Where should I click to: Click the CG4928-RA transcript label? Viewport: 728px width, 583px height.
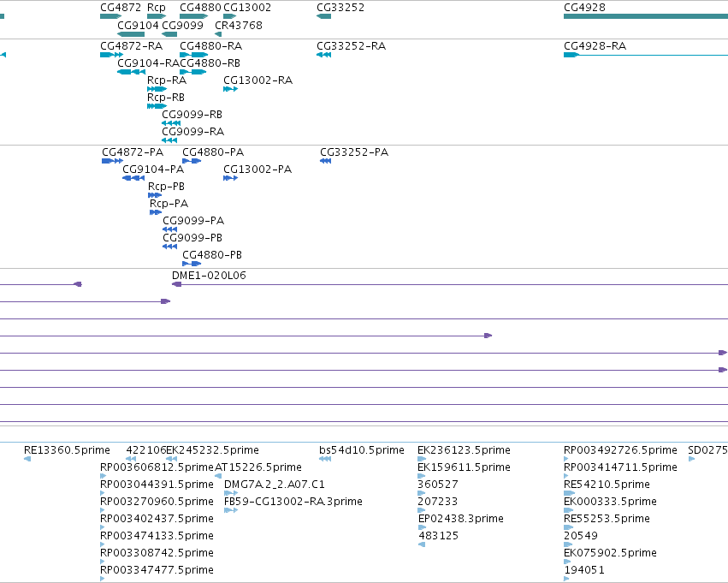pos(595,46)
